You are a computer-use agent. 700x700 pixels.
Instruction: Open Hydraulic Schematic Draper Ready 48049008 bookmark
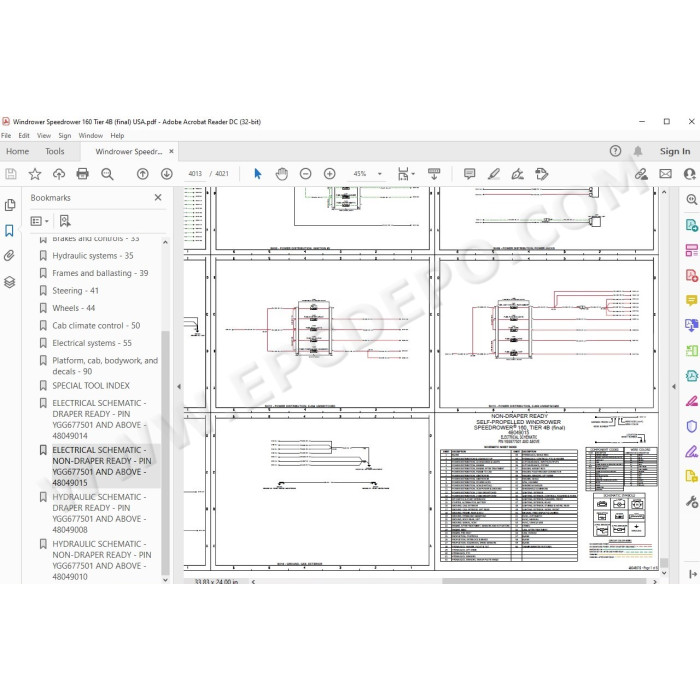[x=100, y=513]
